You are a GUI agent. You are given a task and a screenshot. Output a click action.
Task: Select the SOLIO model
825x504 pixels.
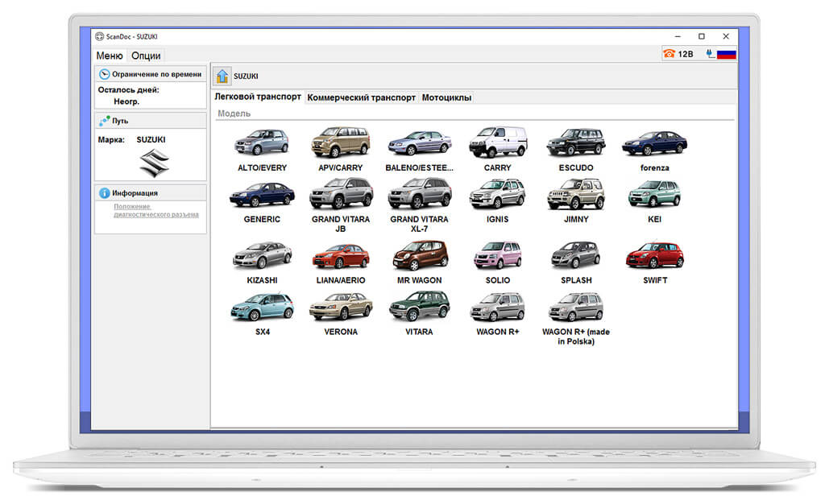498,262
